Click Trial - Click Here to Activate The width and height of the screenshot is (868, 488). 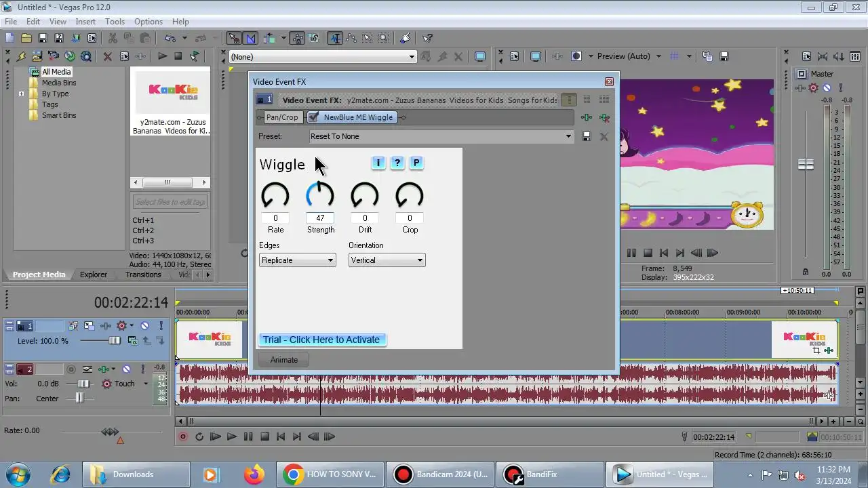(x=321, y=340)
